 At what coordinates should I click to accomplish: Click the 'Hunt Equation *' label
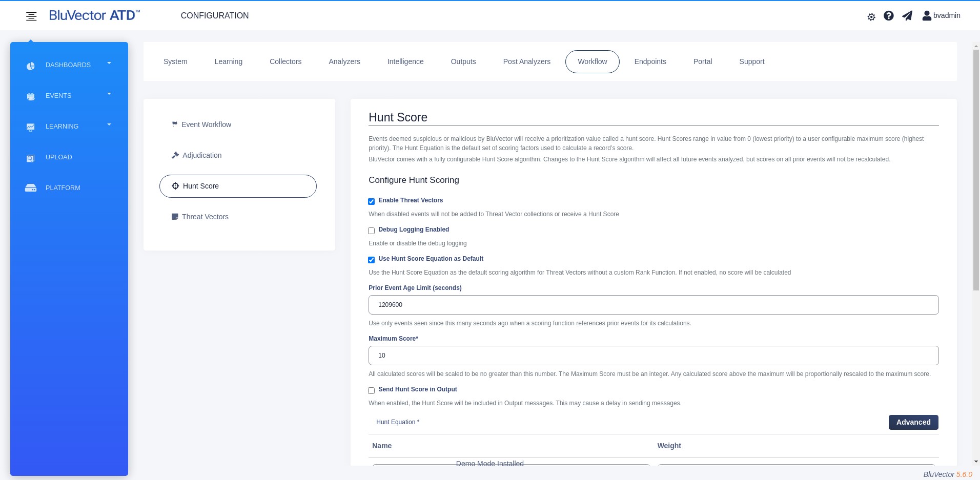pos(398,422)
